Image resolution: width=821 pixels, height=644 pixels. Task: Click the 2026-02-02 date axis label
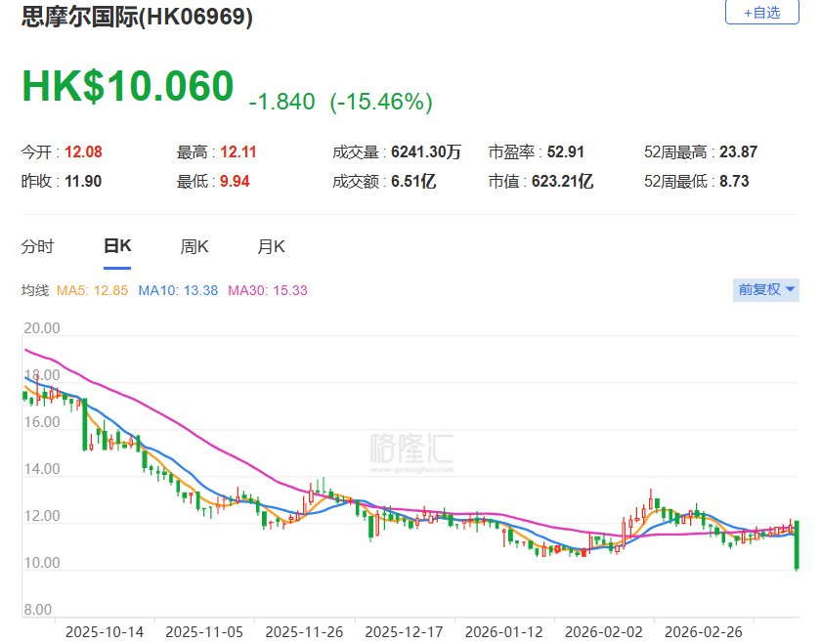click(x=604, y=632)
